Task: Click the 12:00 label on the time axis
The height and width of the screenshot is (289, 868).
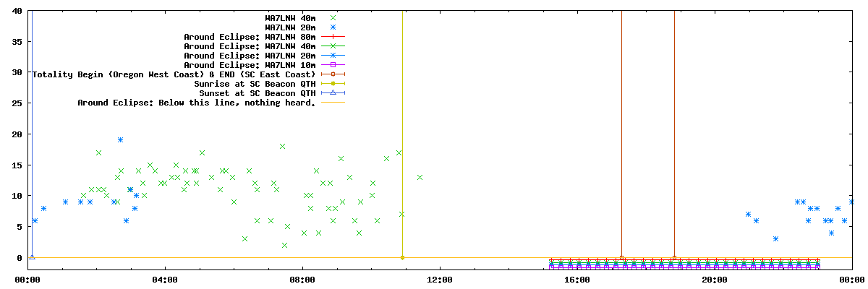Action: [x=440, y=280]
